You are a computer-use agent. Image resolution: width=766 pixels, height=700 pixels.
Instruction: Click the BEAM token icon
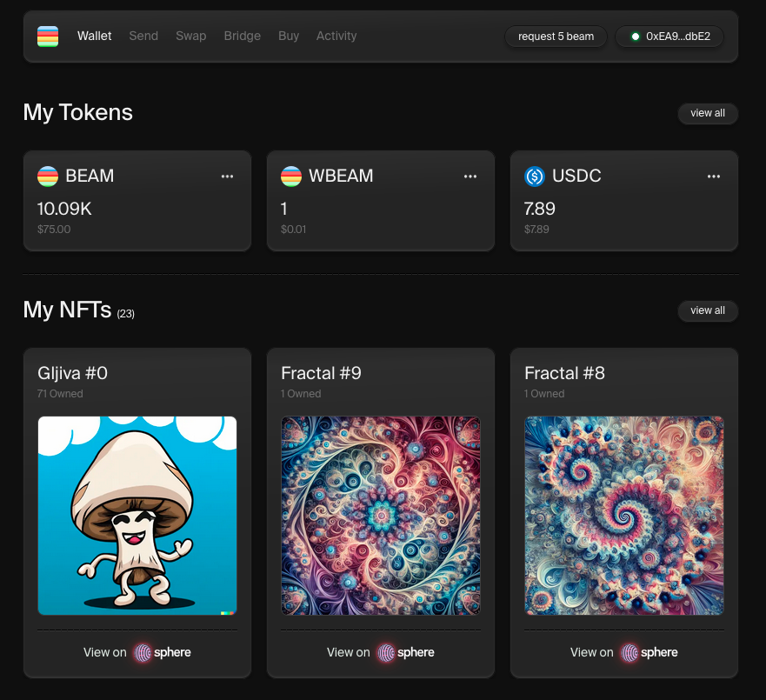[48, 177]
